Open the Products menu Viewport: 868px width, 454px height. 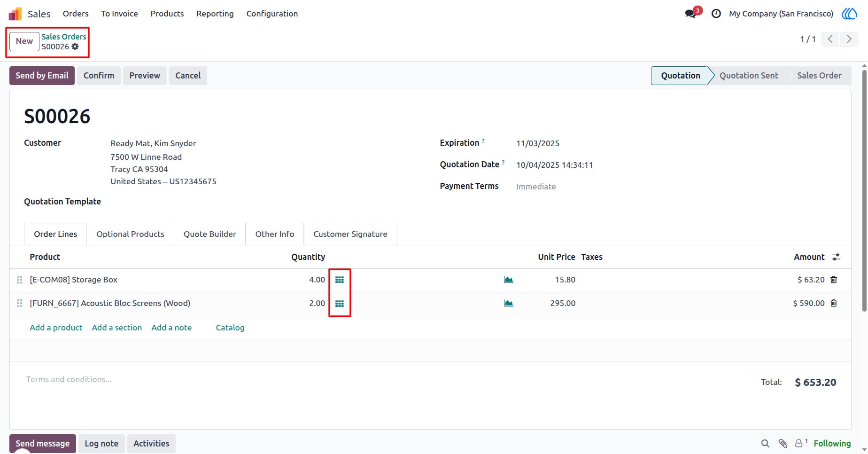pos(167,14)
